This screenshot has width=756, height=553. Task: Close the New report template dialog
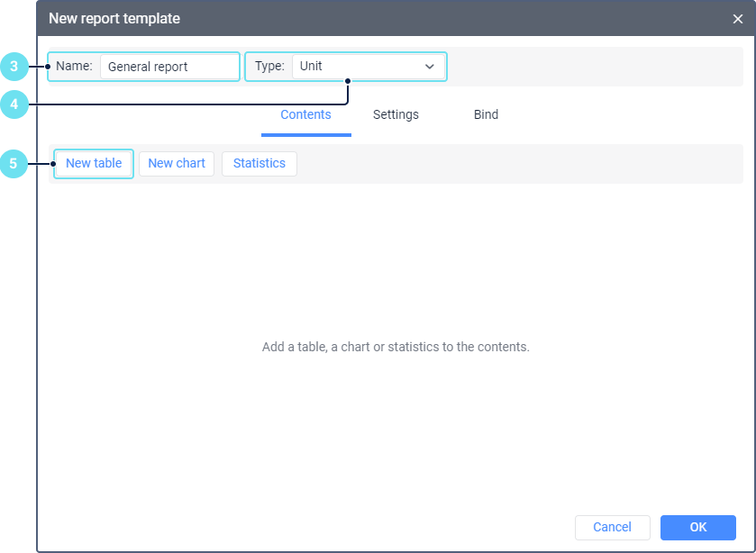(x=737, y=19)
